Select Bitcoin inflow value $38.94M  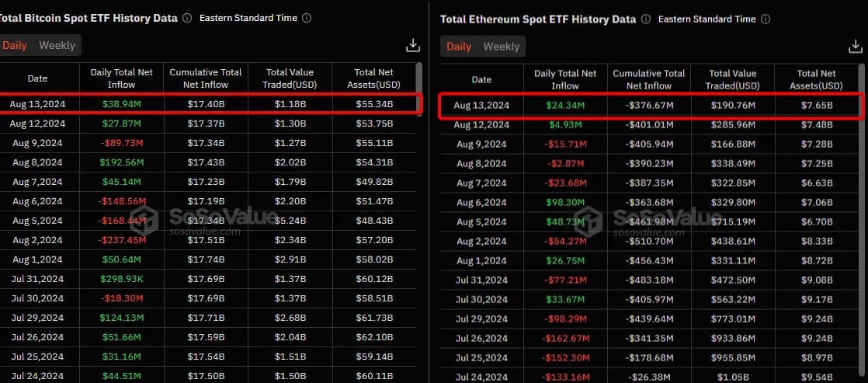pos(121,103)
